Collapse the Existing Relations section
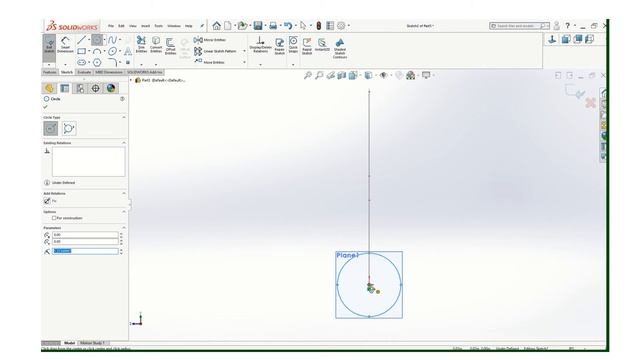Viewport: 640px width, 360px height. 124,143
